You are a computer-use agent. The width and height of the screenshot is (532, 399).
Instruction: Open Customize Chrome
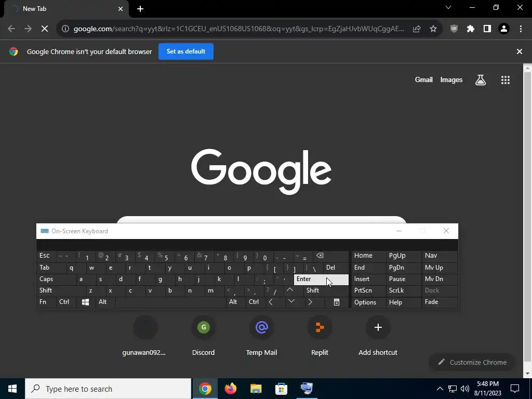point(473,362)
